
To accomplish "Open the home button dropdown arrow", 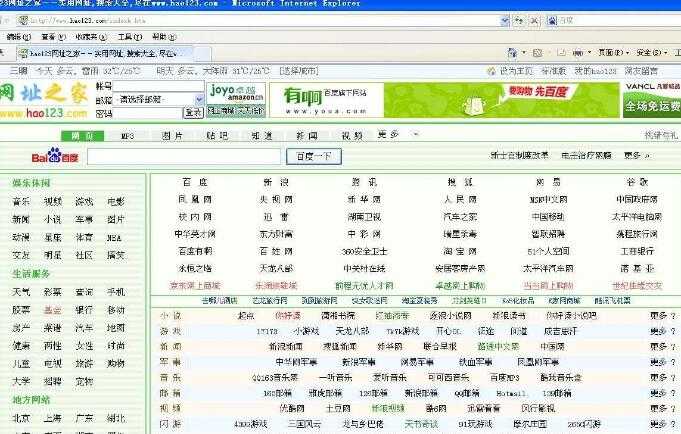I will (524, 53).
